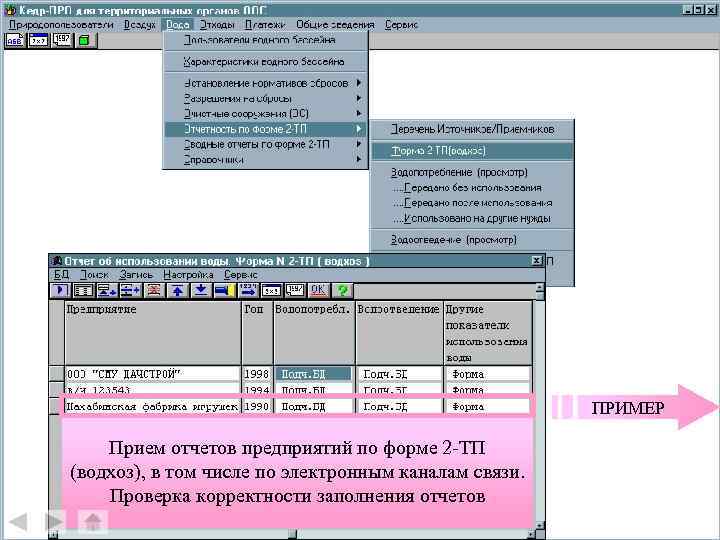The width and height of the screenshot is (720, 540).
Task: Select Форма 2 ТП(водхоз) submenu item
Action: pos(472,151)
